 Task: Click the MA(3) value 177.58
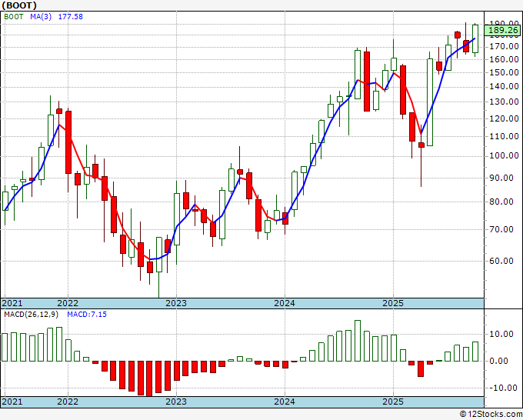[71, 16]
